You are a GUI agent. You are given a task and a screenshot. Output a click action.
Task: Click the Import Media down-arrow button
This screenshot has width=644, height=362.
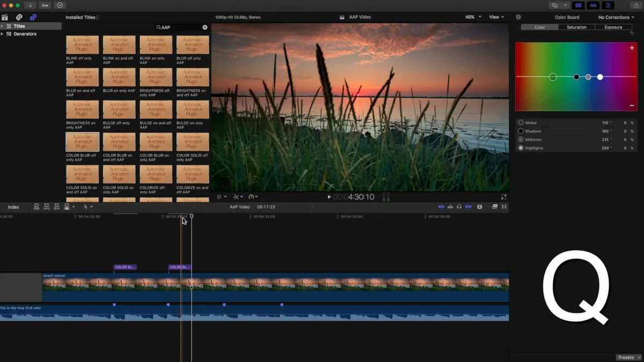31,5
